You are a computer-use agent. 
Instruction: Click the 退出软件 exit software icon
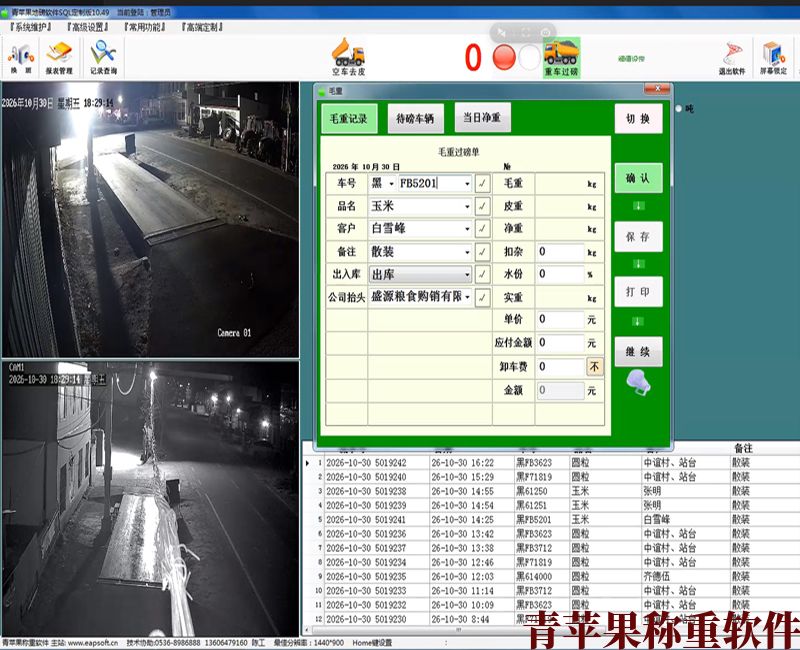pyautogui.click(x=732, y=59)
